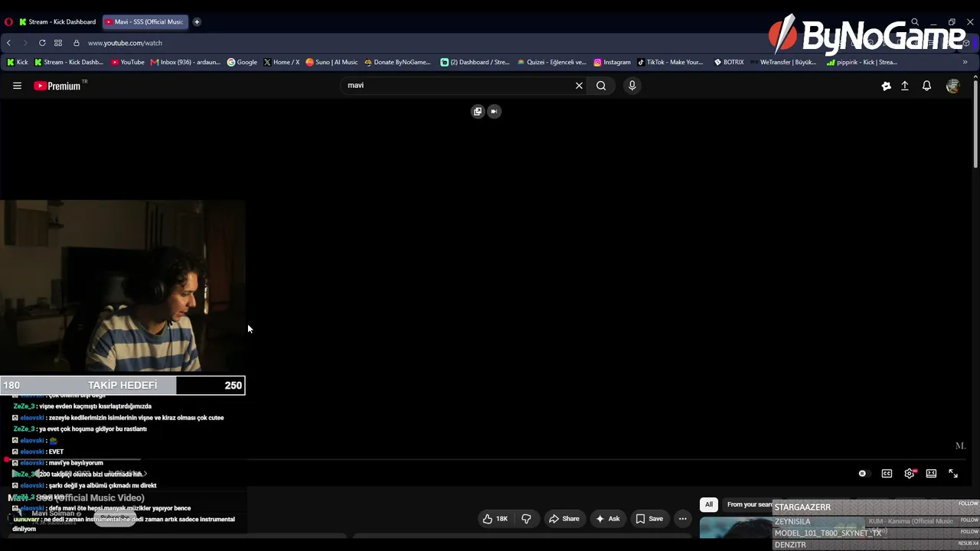The height and width of the screenshot is (551, 980).
Task: Dislike the video
Action: pos(526,519)
